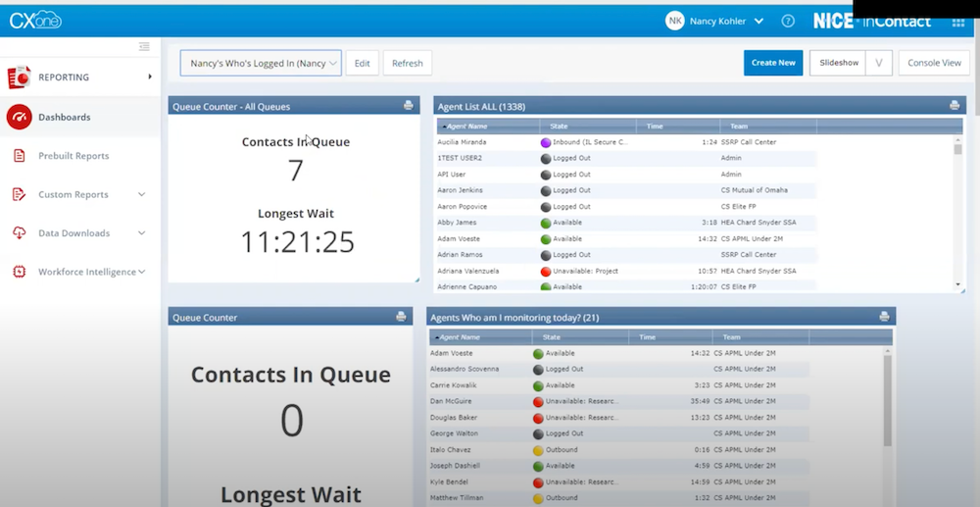The height and width of the screenshot is (507, 980).
Task: Expand the Slideshow options arrow
Action: pyautogui.click(x=879, y=63)
